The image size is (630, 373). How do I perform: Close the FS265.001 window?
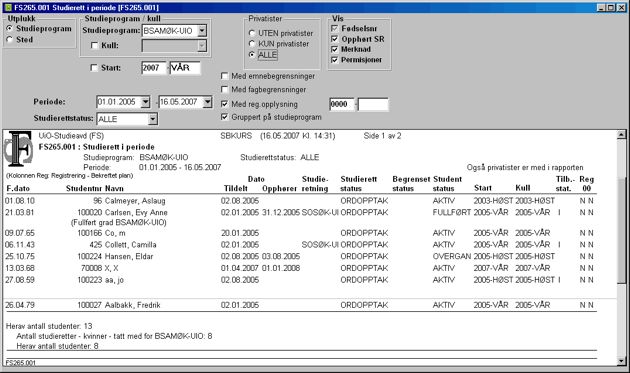tap(621, 8)
